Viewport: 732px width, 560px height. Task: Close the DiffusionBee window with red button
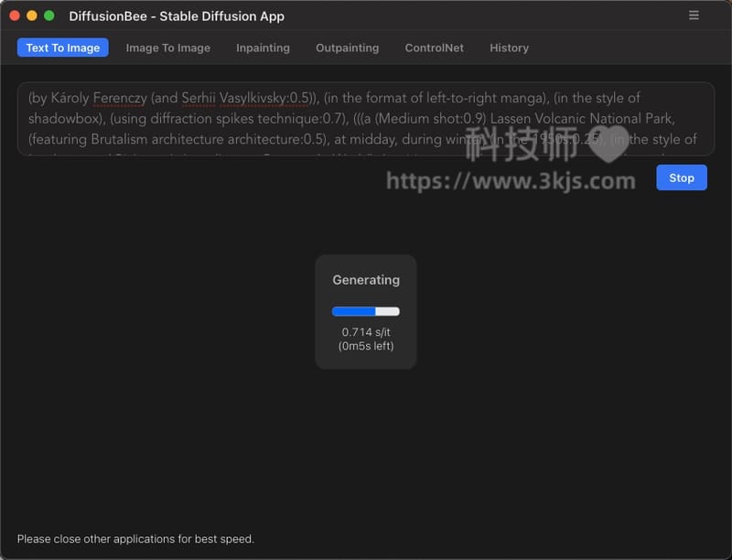tap(15, 16)
